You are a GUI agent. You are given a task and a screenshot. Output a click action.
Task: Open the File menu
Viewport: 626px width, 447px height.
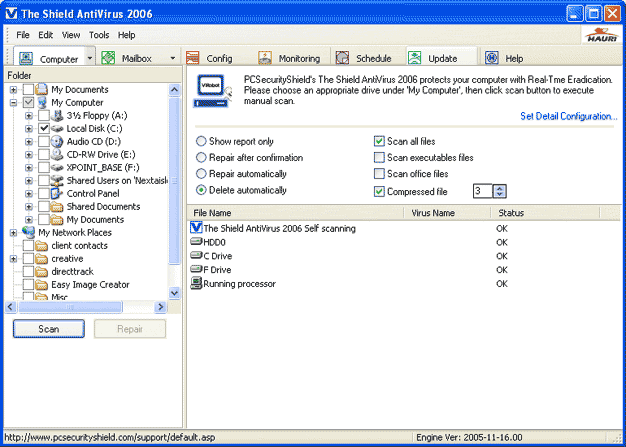23,35
